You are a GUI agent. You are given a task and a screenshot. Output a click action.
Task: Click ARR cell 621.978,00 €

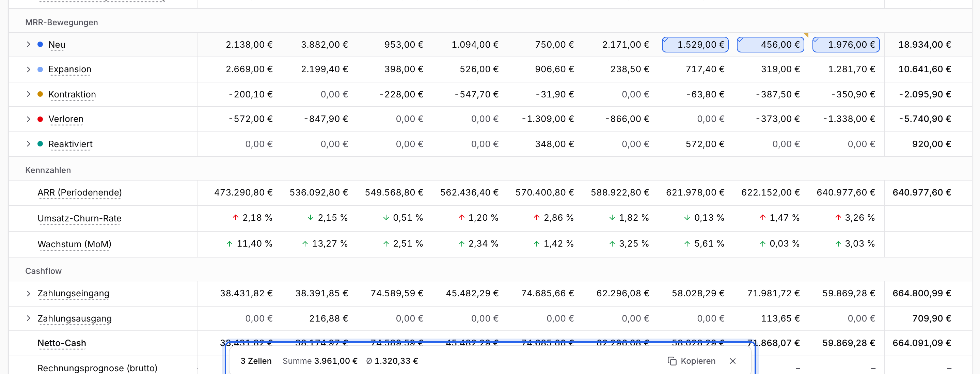point(695,192)
